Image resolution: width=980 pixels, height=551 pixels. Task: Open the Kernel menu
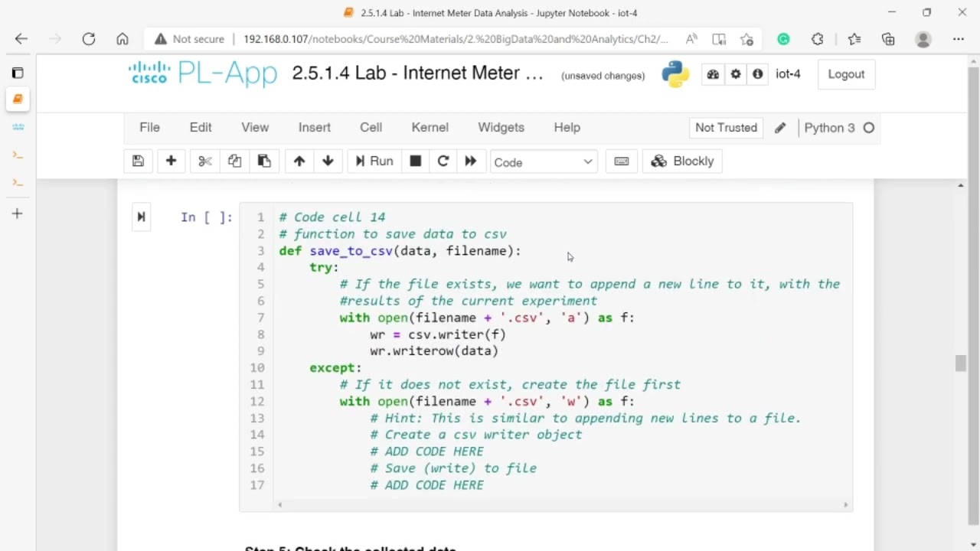point(430,128)
